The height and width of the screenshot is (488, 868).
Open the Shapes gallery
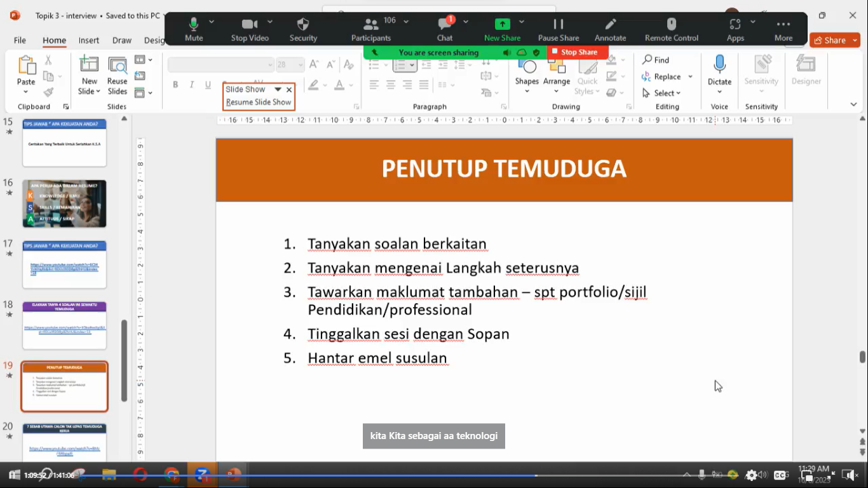(x=527, y=76)
